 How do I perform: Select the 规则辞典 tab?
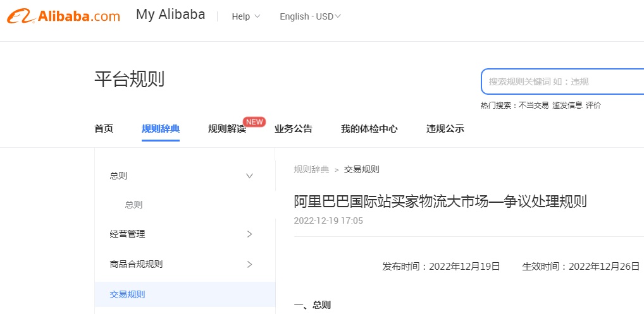pos(161,129)
